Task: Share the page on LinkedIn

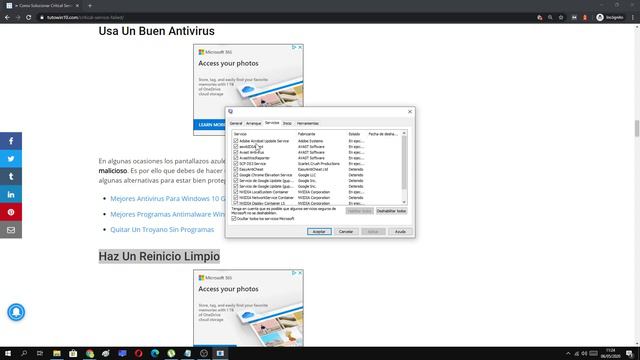Action: tap(11, 195)
